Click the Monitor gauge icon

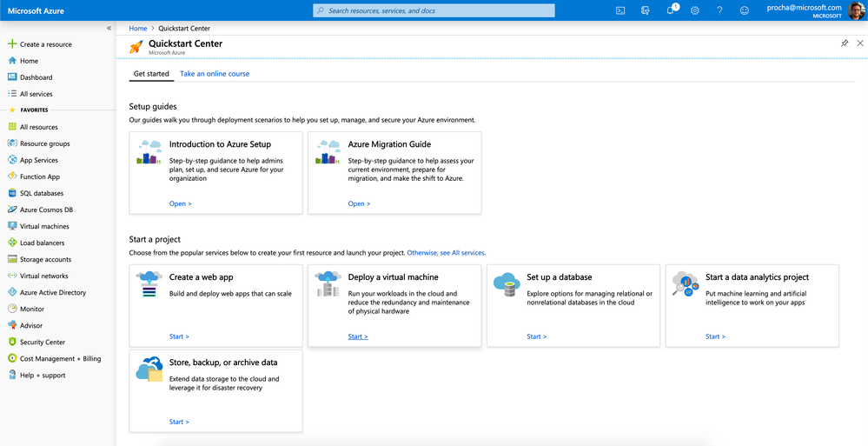click(11, 309)
